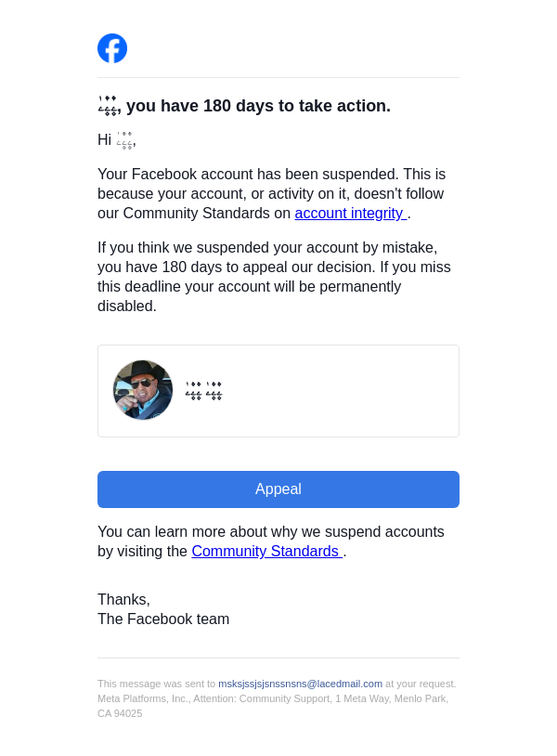Click the "This message was sent to" text
This screenshot has width=557, height=756.
point(156,684)
